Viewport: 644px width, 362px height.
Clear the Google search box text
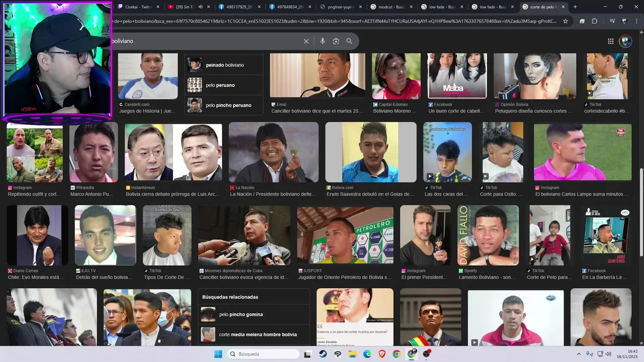[306, 41]
